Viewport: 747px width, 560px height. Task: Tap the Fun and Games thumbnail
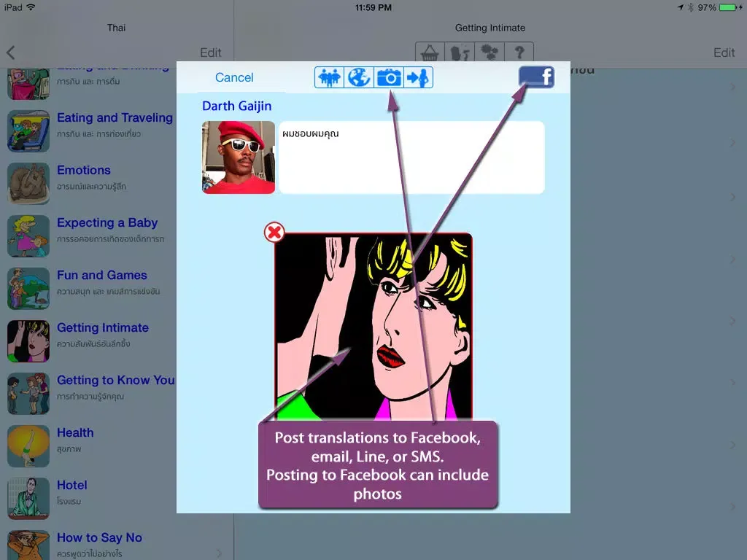[28, 289]
